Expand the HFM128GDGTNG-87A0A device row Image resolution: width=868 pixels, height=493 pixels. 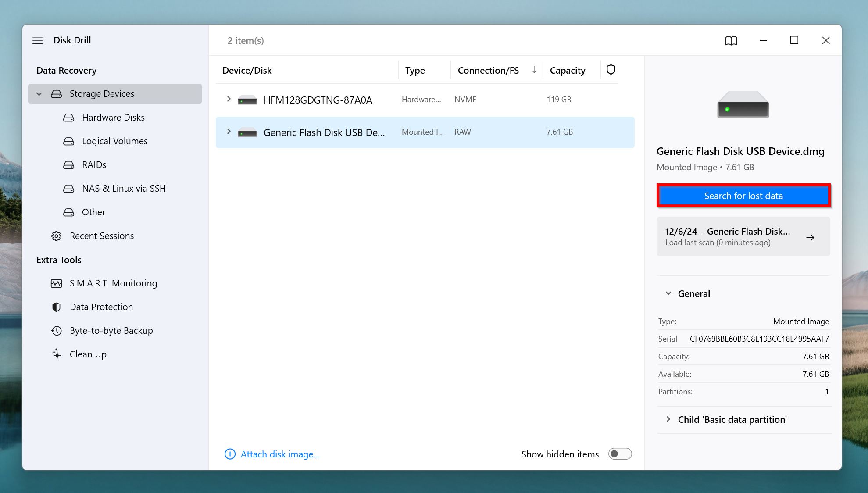click(x=229, y=100)
